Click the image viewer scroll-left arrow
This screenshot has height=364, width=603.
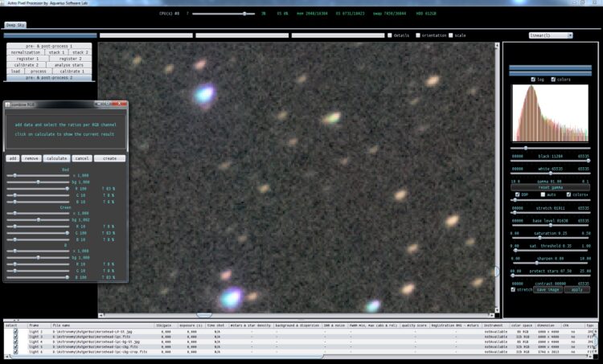tap(101, 315)
